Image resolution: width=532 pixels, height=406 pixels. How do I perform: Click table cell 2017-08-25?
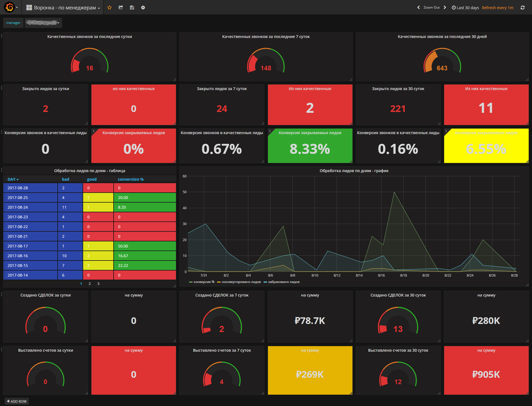click(30, 198)
